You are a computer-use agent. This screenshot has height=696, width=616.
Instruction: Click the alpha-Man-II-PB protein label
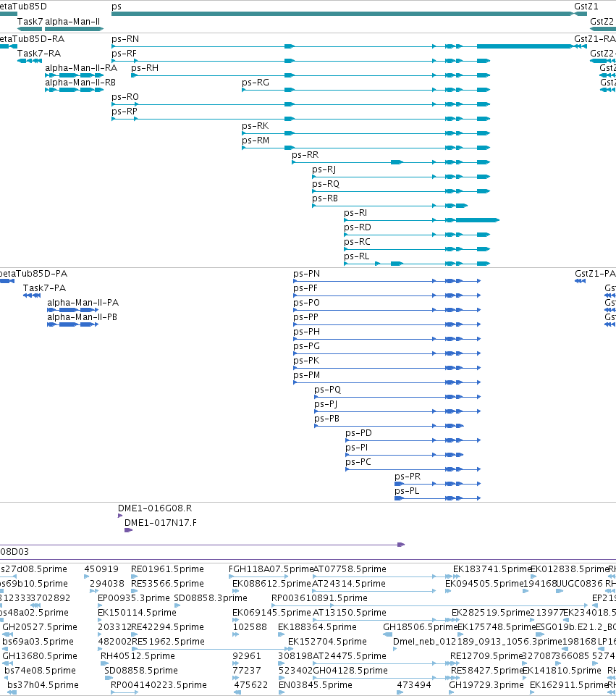point(82,317)
